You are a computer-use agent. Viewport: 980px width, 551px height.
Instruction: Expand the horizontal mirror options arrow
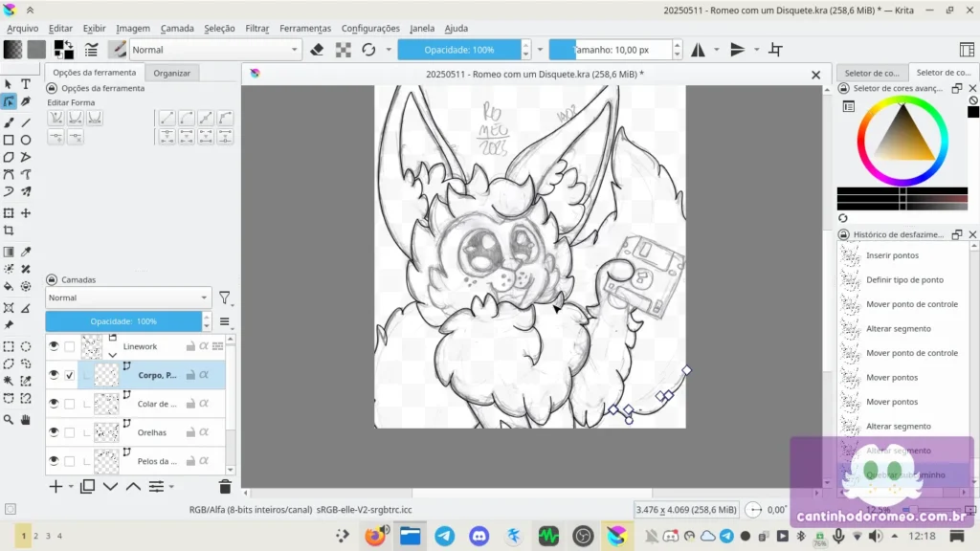coord(717,50)
